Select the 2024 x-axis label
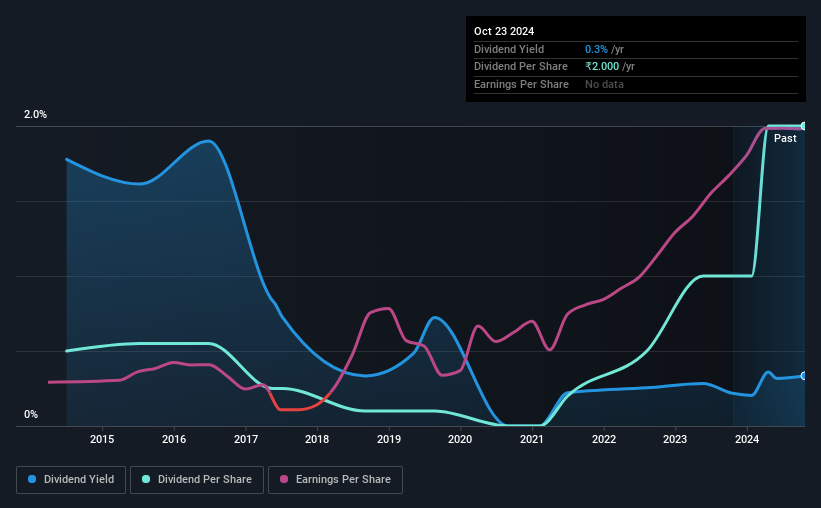The width and height of the screenshot is (821, 508). coord(747,439)
